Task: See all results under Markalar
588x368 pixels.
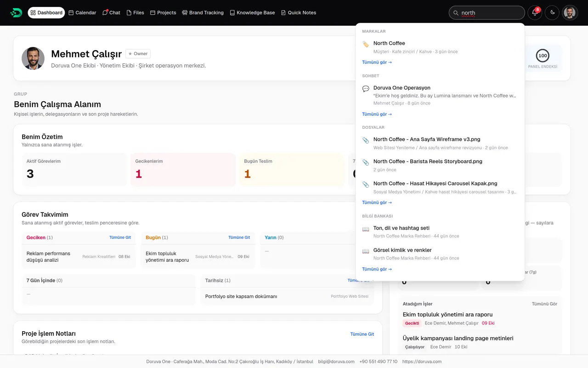Action: pyautogui.click(x=377, y=62)
